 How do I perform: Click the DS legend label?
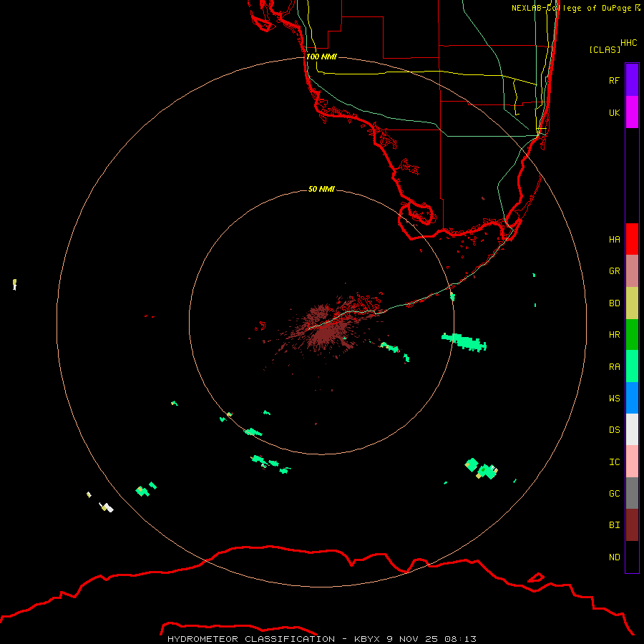point(614,430)
